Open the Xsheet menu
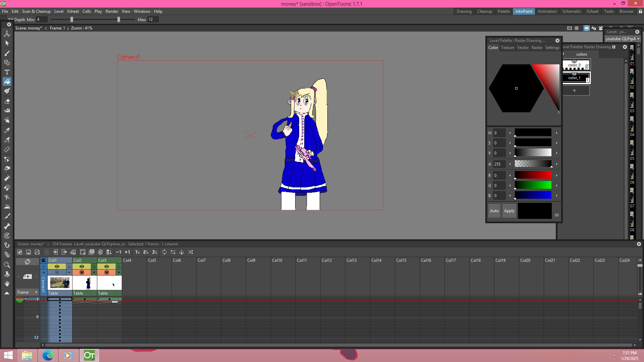This screenshot has height=362, width=644. coord(73,11)
